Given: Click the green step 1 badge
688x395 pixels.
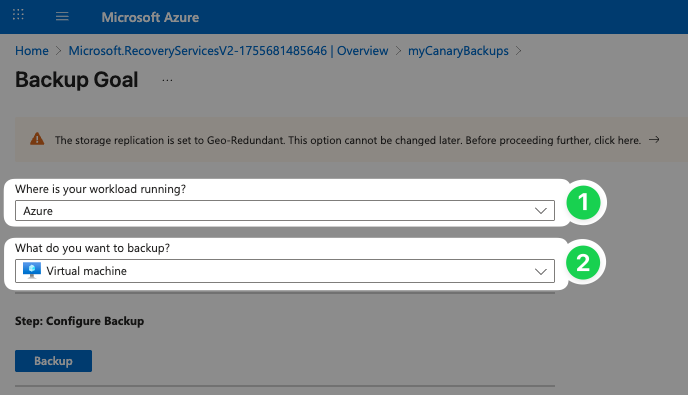Looking at the screenshot, I should pyautogui.click(x=583, y=202).
